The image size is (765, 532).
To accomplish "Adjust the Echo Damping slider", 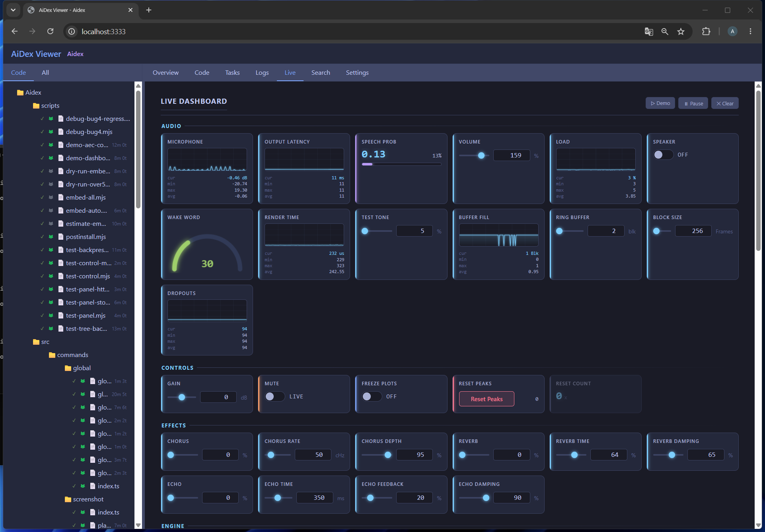I will pyautogui.click(x=474, y=498).
